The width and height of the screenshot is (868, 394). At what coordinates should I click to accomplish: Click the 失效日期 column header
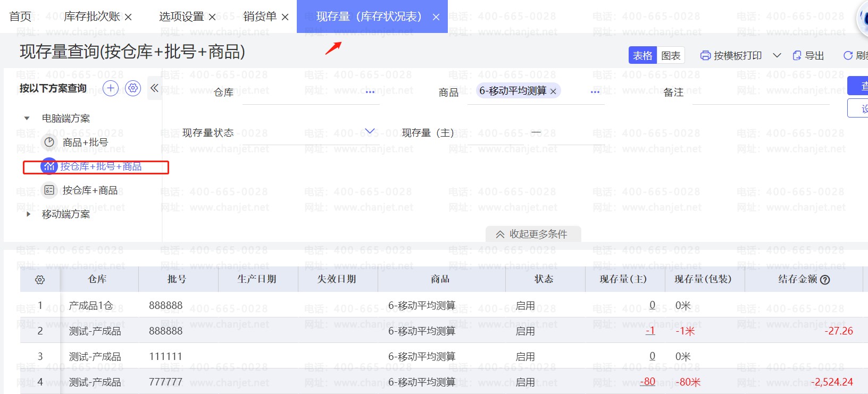point(337,279)
